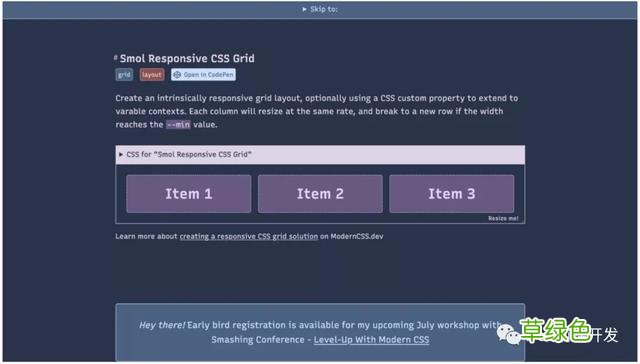
Task: Open 'Level-Up With Modern CSS' link
Action: [371, 340]
